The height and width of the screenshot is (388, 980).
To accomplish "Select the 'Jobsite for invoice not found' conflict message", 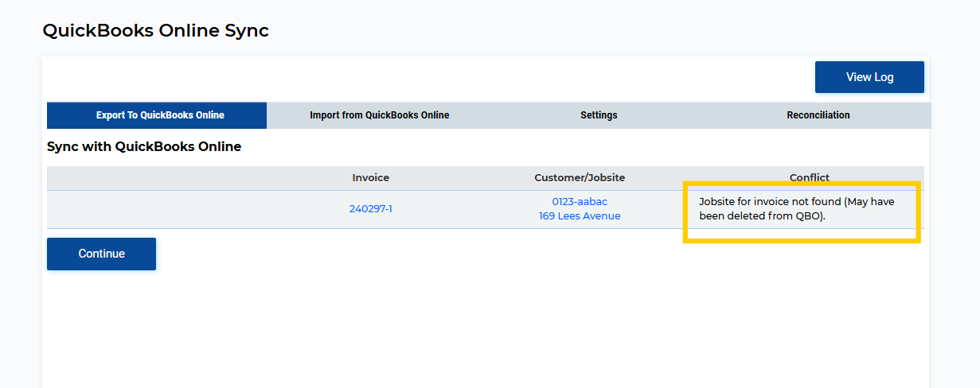I will [x=797, y=209].
